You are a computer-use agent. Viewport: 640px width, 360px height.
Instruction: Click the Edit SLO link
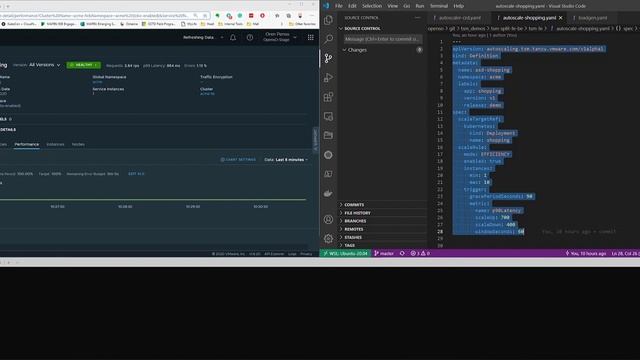coord(136,174)
